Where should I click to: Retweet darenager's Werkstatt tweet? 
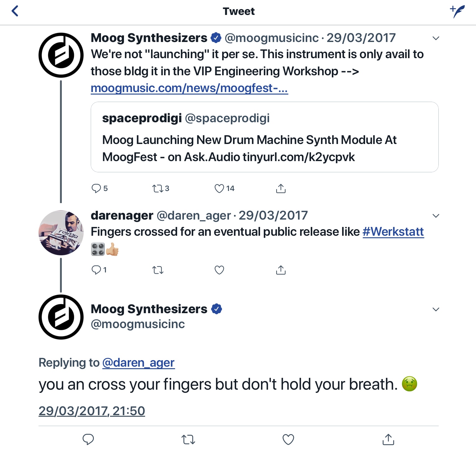coord(158,270)
